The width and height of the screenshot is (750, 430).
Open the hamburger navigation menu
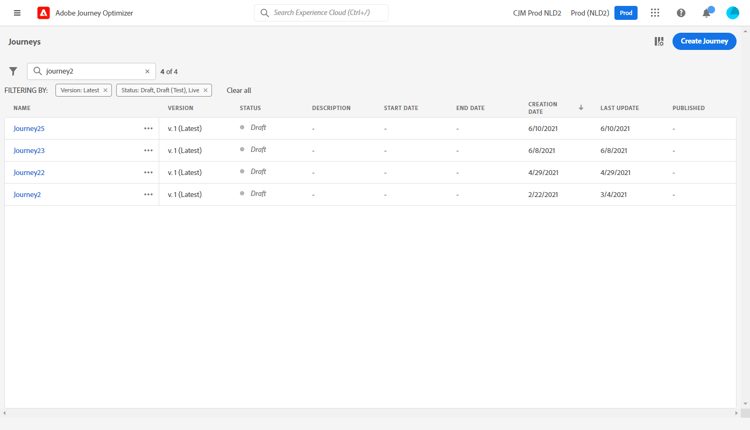tap(17, 13)
